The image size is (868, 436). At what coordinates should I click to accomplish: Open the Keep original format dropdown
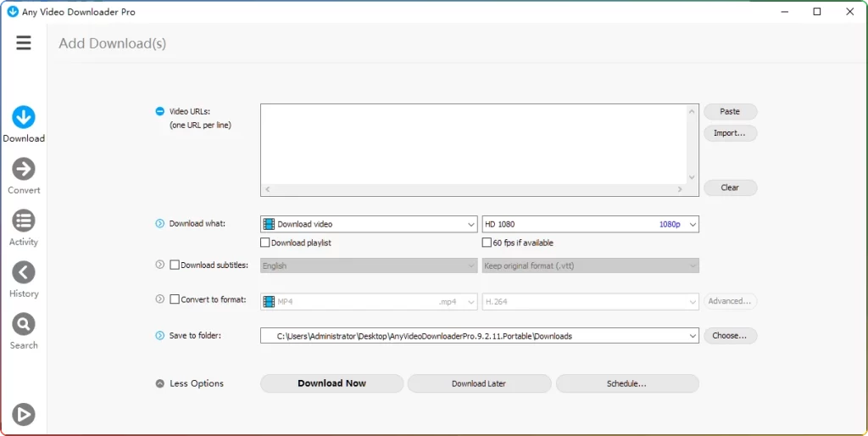point(590,266)
